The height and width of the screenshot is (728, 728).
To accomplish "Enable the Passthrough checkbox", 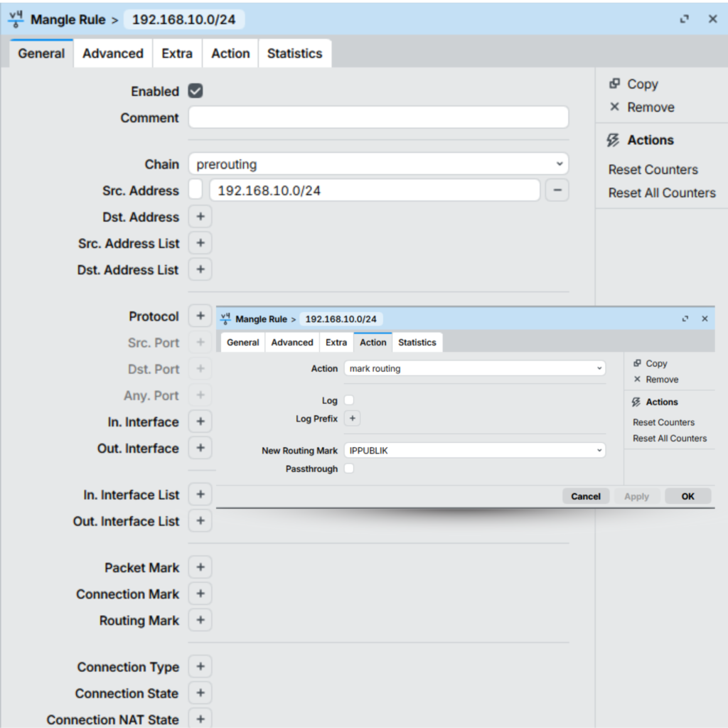I will click(x=349, y=469).
